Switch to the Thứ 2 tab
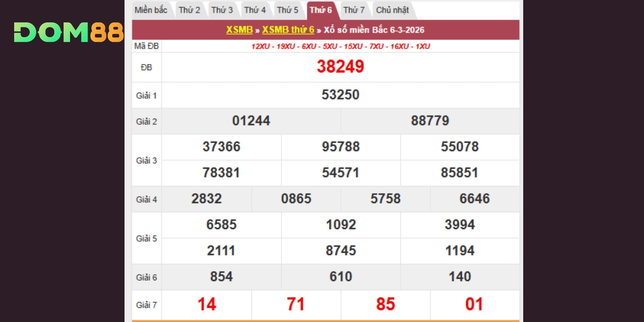This screenshot has height=322, width=644. click(x=189, y=10)
